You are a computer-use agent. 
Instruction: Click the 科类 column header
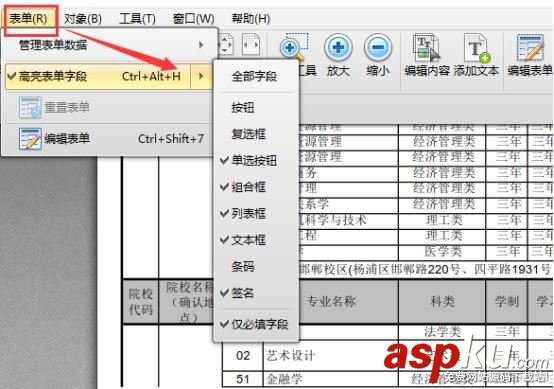[x=442, y=301]
